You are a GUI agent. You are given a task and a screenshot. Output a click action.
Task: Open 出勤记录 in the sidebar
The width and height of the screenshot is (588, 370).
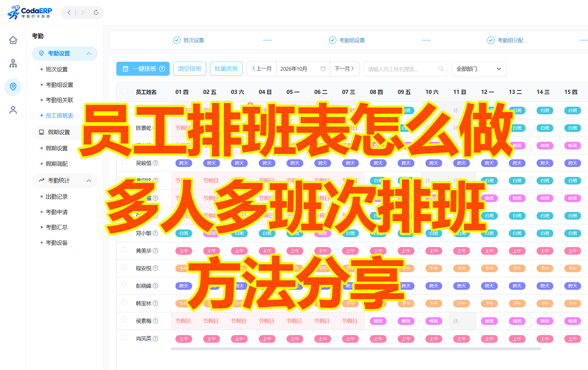click(57, 196)
